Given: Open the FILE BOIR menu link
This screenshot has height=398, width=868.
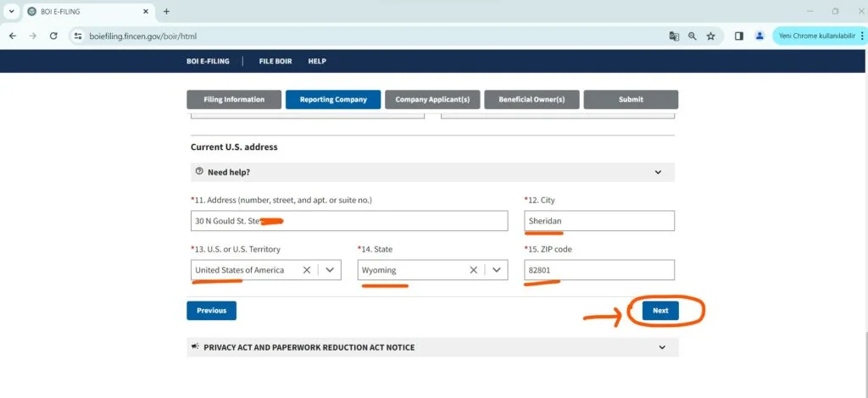Looking at the screenshot, I should click(275, 61).
